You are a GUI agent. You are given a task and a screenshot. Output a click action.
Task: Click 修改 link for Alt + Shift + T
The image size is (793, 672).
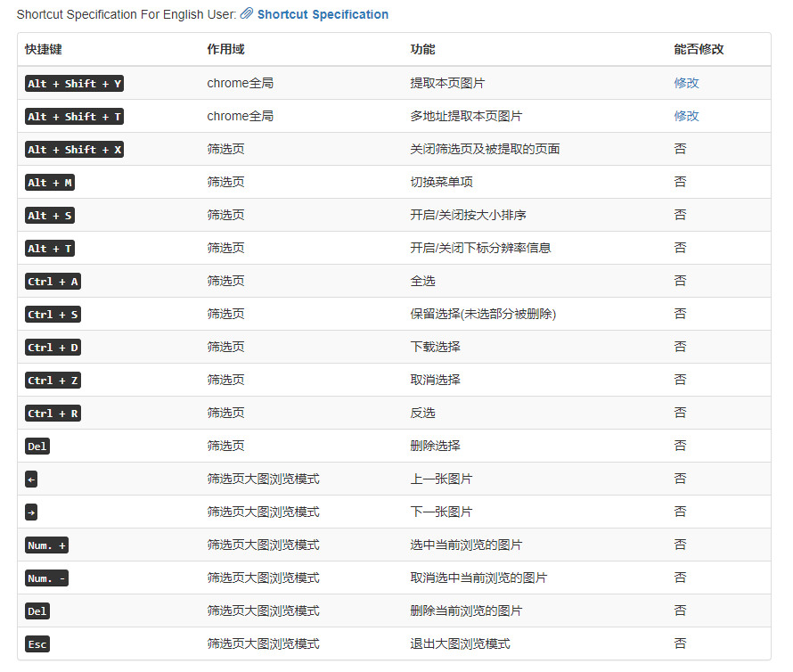(686, 116)
